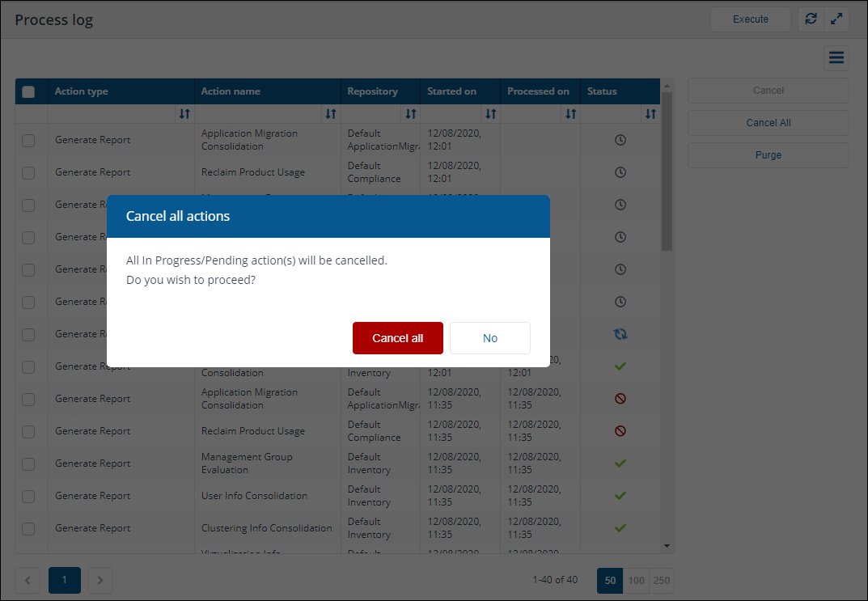Viewport: 868px width, 601px height.
Task: Go to next page arrow
Action: click(x=100, y=580)
